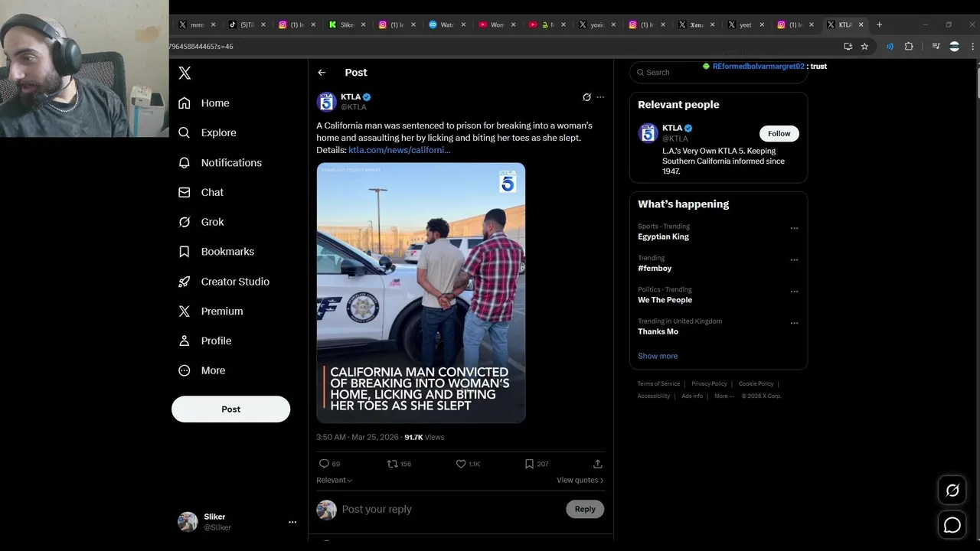Open the browser extensions puzzle icon
980x551 pixels.
coord(909,47)
